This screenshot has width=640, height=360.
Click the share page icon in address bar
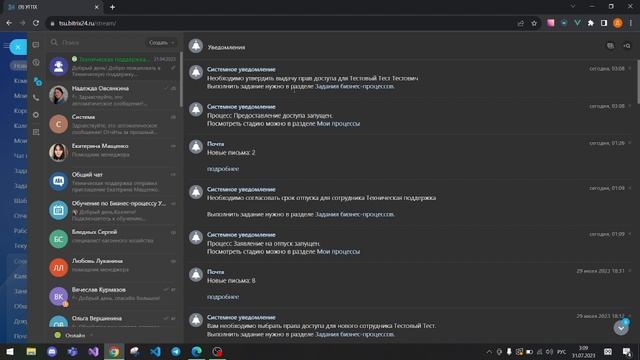click(520, 23)
